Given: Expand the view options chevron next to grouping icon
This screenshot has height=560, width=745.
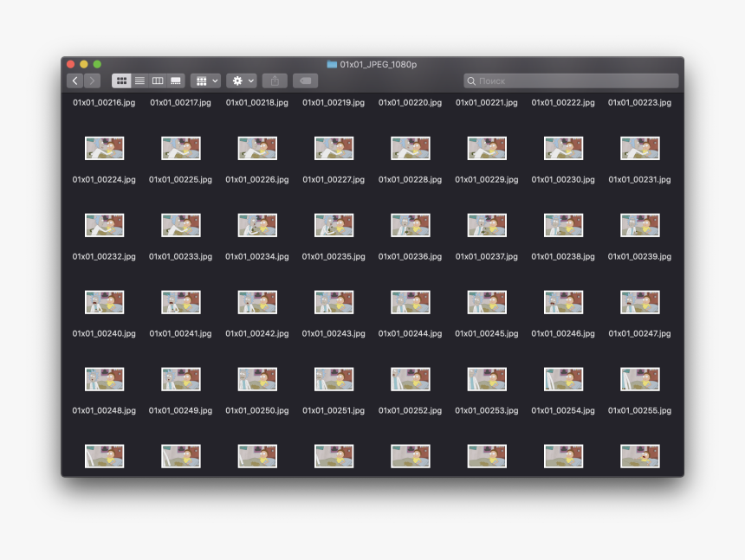Looking at the screenshot, I should pos(216,80).
